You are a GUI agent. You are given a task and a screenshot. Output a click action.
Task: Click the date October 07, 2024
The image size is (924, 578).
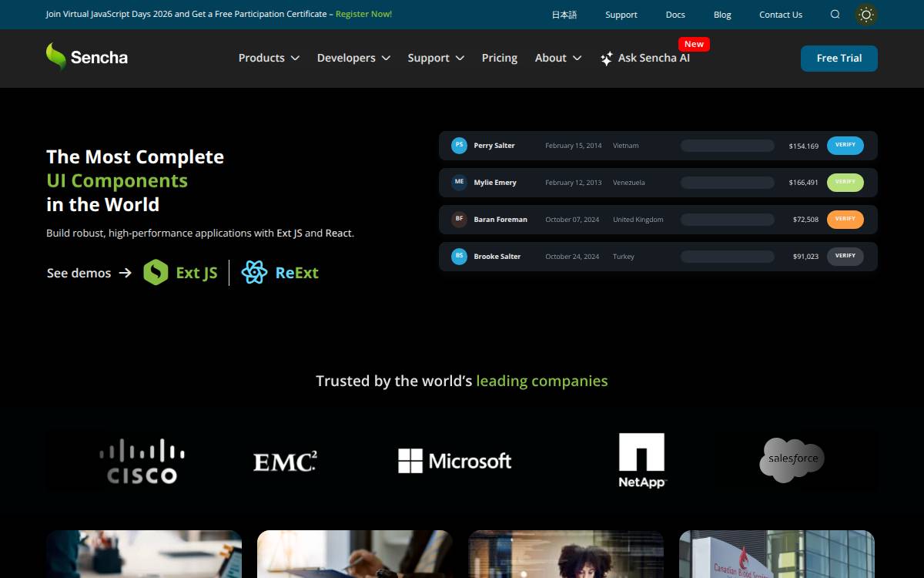572,220
